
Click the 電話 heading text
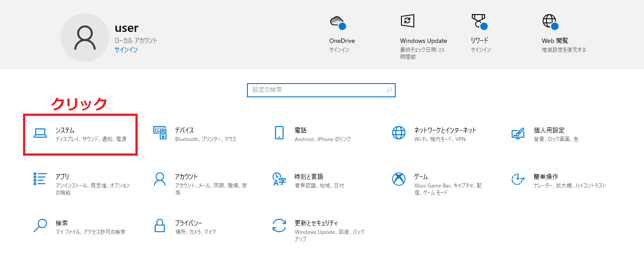pos(301,130)
